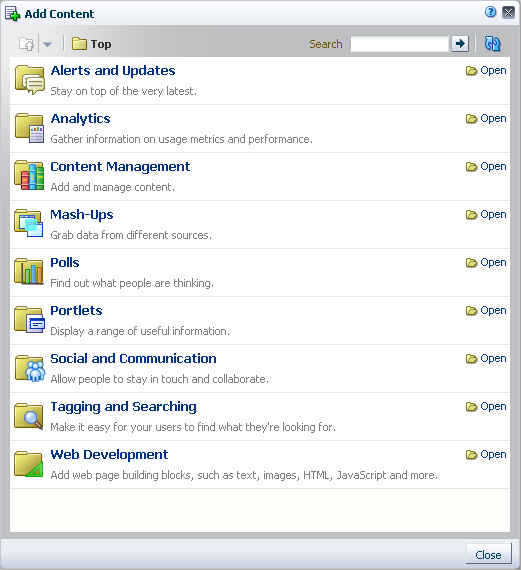
Task: Focus the Search input field
Action: [399, 44]
